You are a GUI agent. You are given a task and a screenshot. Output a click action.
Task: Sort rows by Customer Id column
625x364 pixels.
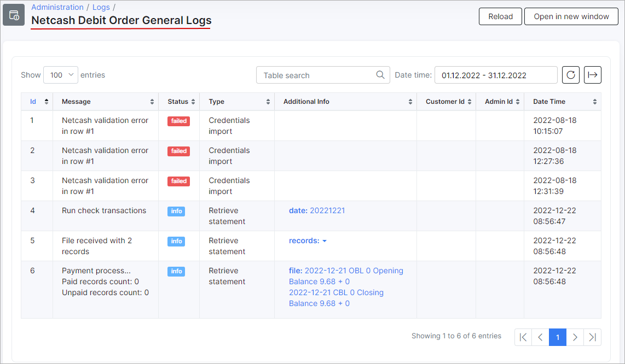(x=447, y=101)
